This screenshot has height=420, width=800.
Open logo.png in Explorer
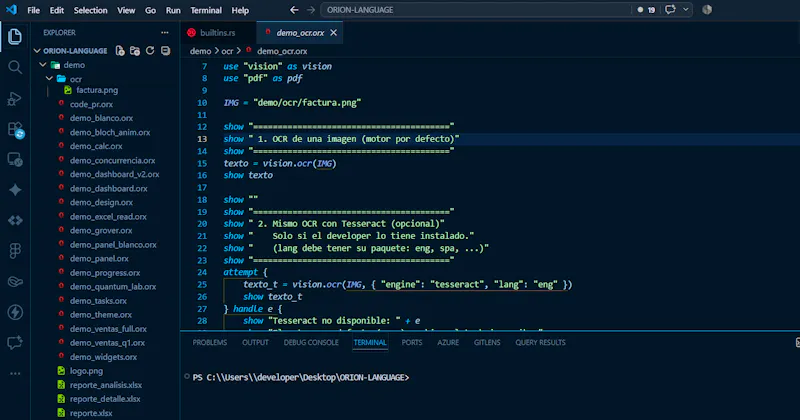coord(86,371)
